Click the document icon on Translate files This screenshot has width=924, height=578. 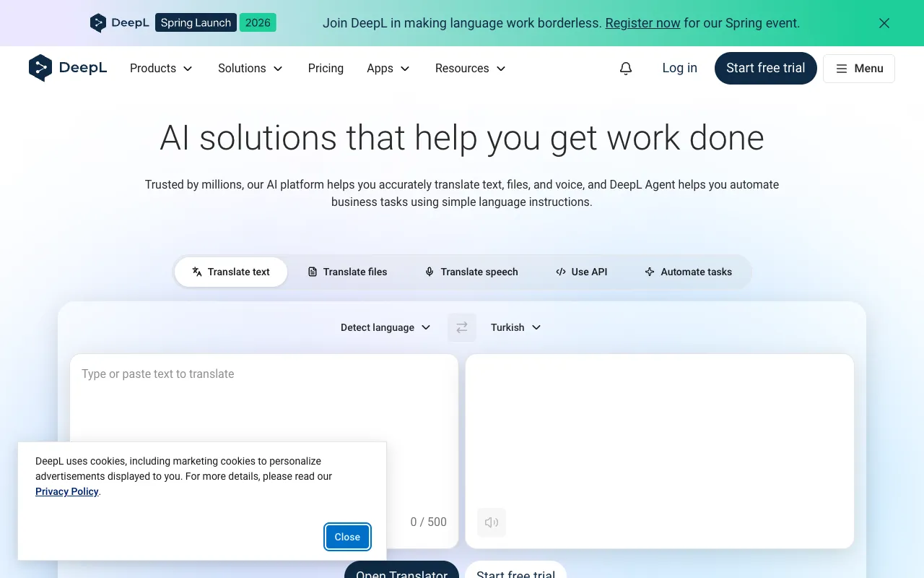[x=312, y=272]
